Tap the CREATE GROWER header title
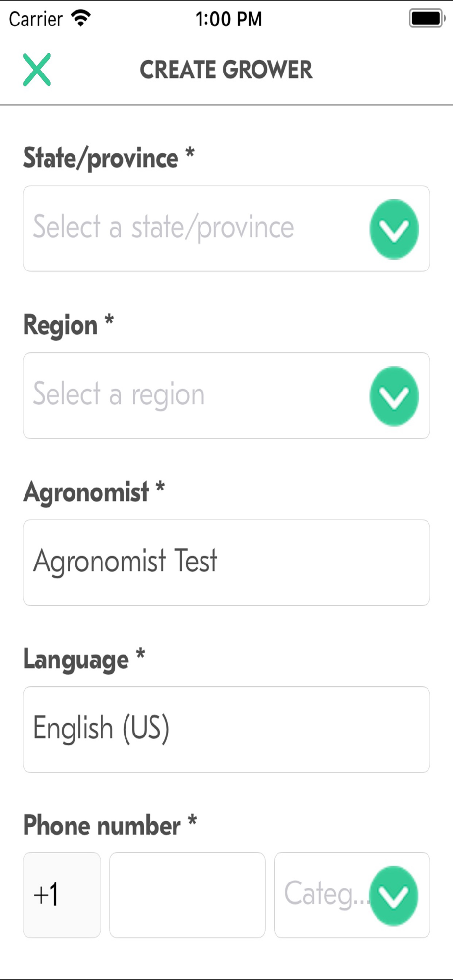The image size is (453, 980). pos(226,70)
